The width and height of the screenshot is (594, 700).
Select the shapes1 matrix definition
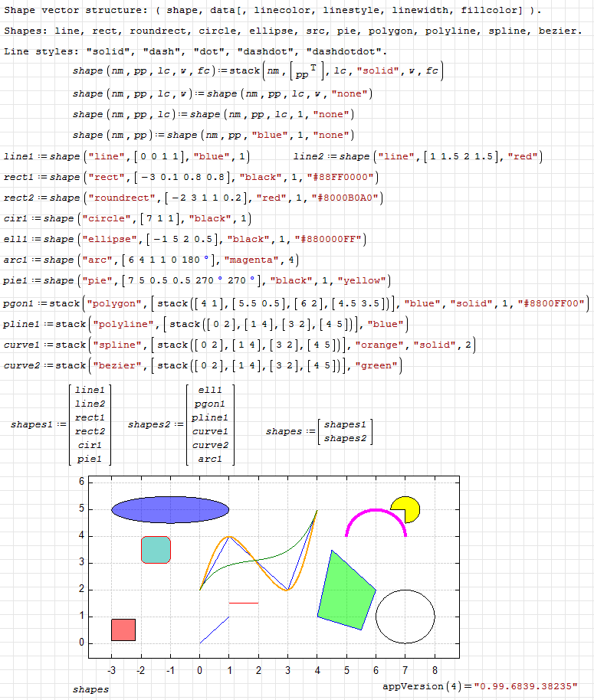point(62,424)
